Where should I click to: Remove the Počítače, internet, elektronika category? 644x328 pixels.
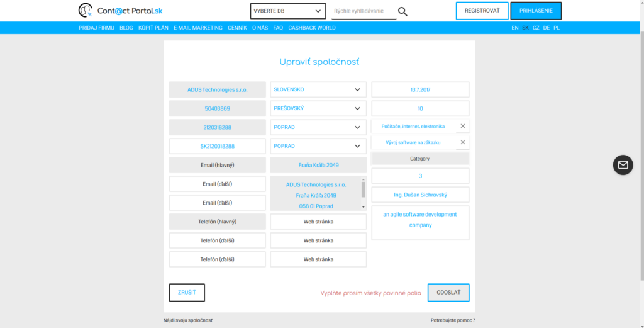tap(463, 126)
